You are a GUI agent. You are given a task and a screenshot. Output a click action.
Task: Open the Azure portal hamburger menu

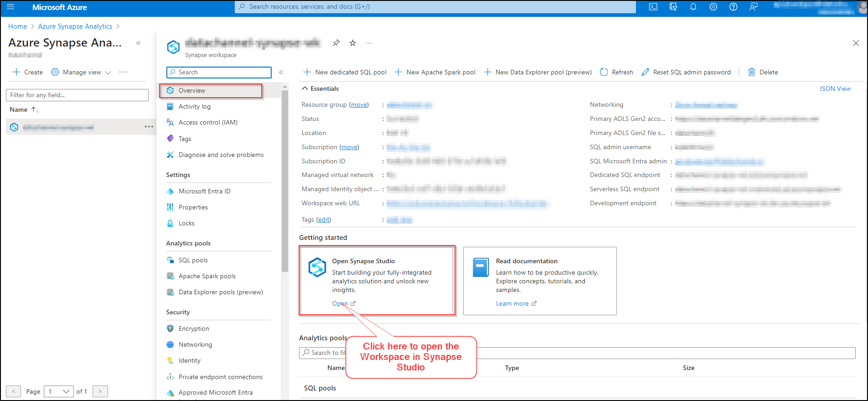pyautogui.click(x=10, y=7)
